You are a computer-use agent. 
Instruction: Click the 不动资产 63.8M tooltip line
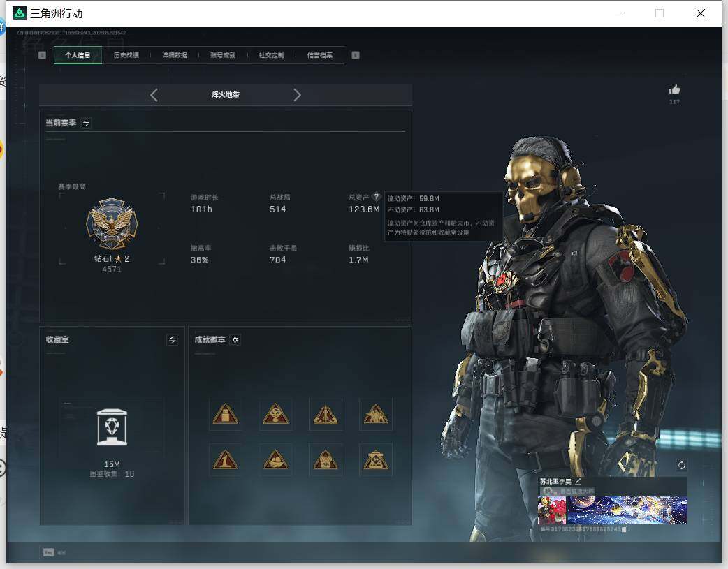(x=413, y=209)
